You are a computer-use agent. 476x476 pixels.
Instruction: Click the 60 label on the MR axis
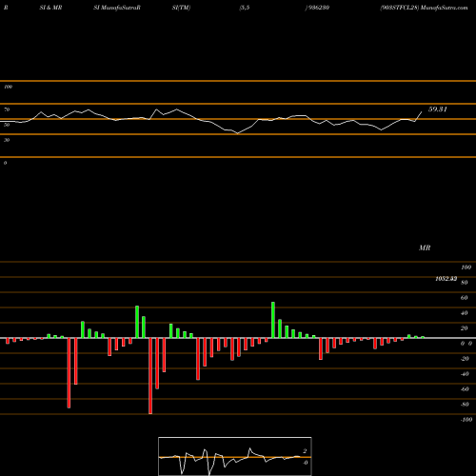464,298
